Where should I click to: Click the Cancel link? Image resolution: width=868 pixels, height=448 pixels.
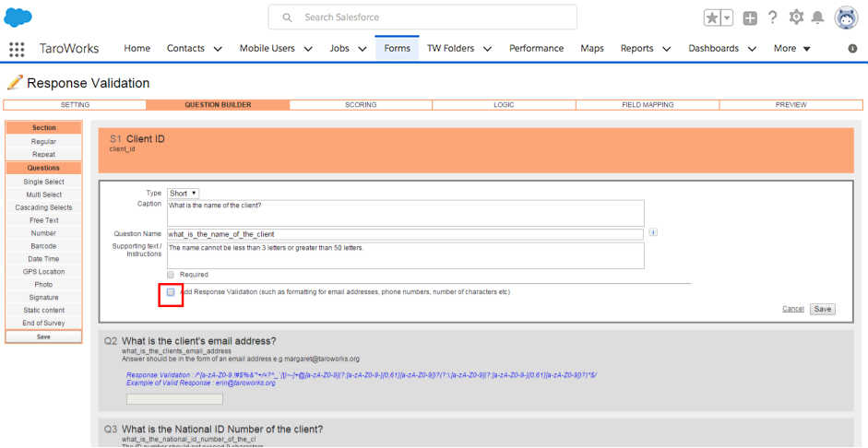(x=792, y=309)
